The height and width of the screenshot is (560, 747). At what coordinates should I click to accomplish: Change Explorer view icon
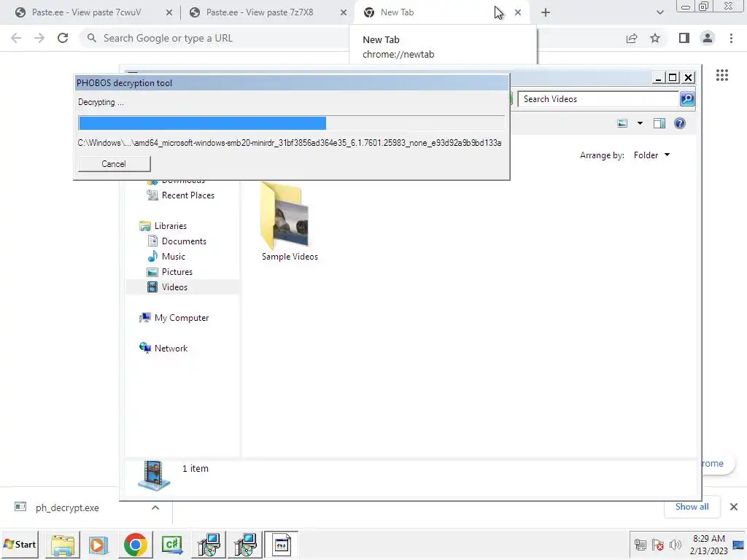(622, 124)
